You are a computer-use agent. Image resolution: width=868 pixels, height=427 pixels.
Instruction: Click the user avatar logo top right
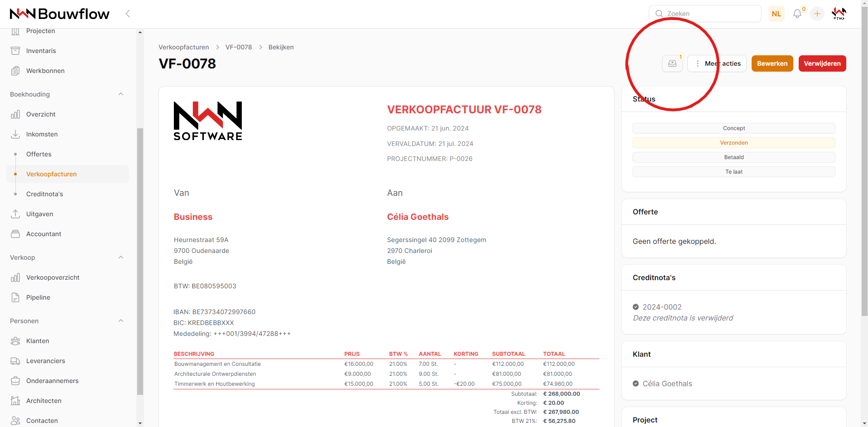(839, 14)
